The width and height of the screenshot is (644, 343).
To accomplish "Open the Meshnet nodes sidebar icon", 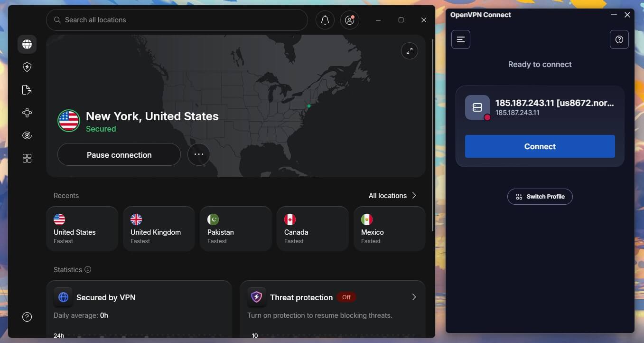I will pyautogui.click(x=27, y=113).
